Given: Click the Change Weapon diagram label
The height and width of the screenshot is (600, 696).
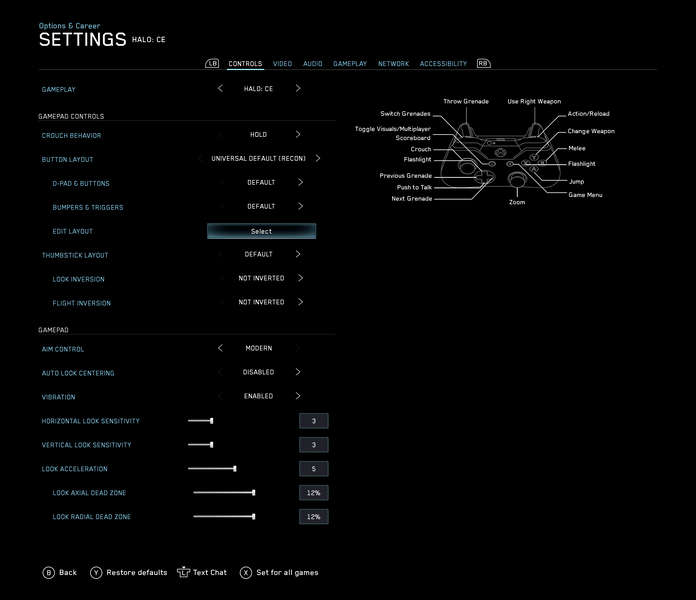Looking at the screenshot, I should click(591, 131).
